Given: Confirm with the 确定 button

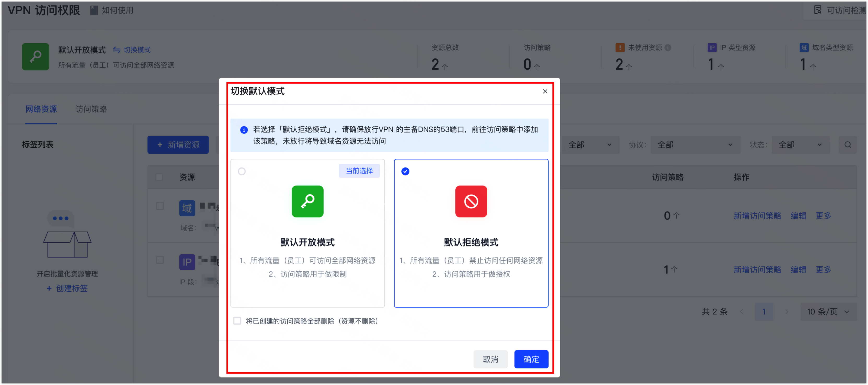Looking at the screenshot, I should point(531,359).
